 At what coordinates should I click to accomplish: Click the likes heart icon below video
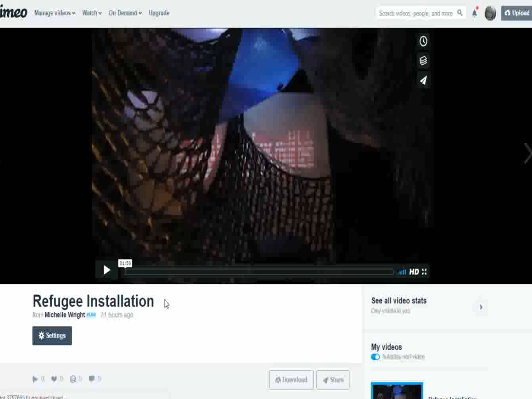click(x=54, y=379)
